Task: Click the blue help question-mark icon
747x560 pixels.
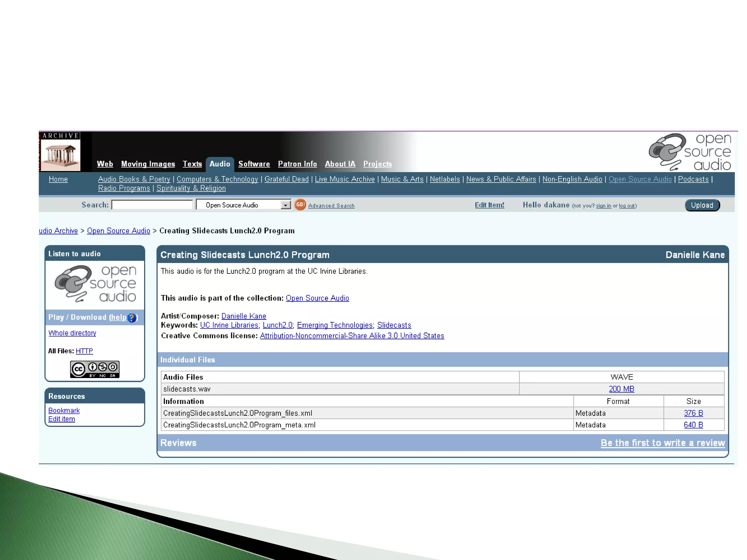Action: (x=132, y=318)
